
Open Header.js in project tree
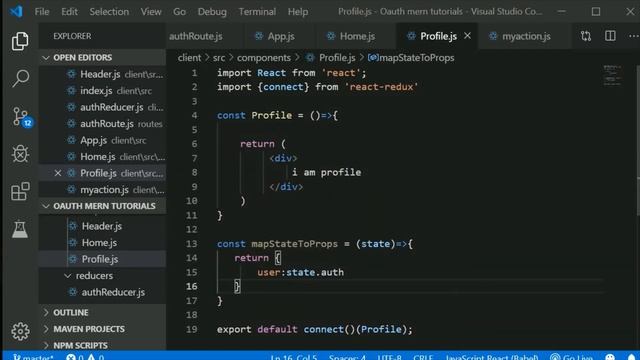click(x=102, y=226)
